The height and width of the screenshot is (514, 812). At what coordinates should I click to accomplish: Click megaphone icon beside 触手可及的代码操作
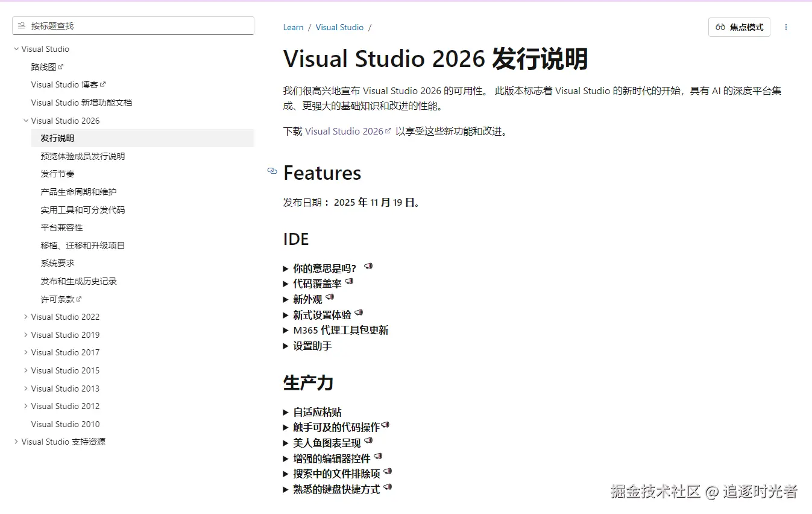pos(385,425)
